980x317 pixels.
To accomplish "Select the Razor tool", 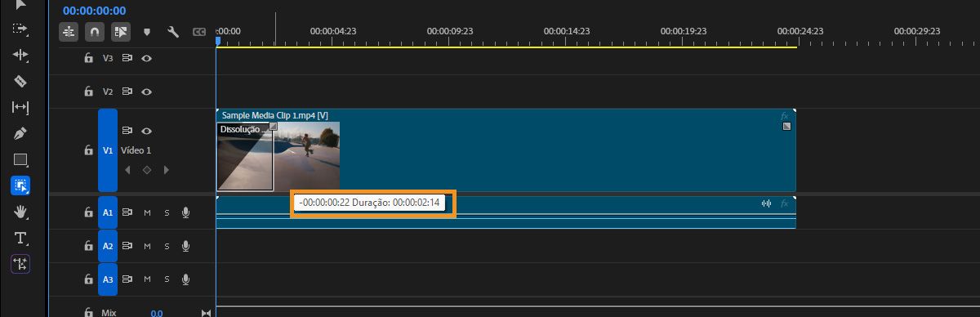I will 20,81.
